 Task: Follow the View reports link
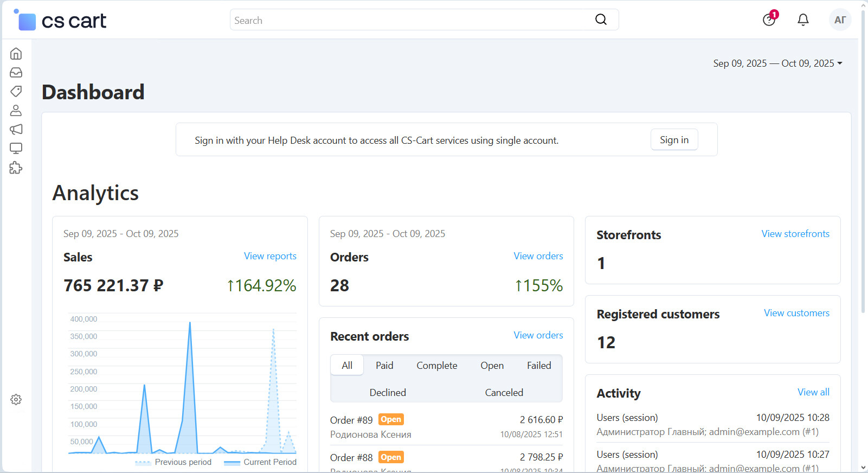[x=270, y=256]
